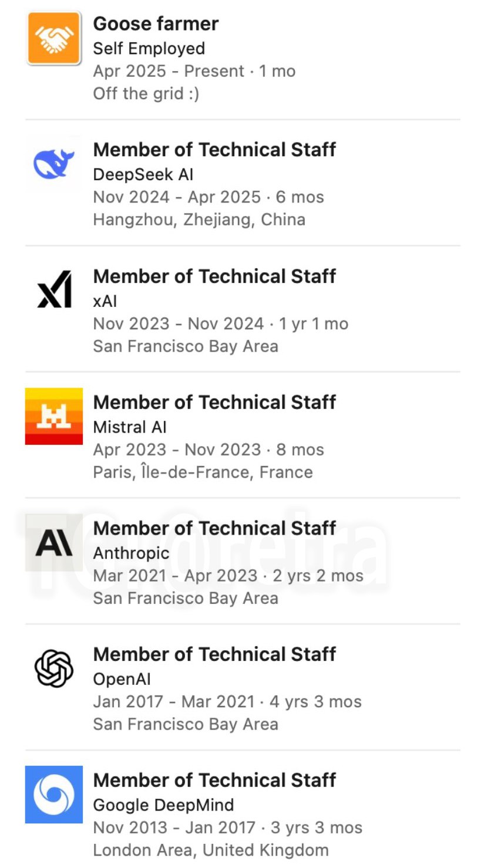The image size is (481, 868).
Task: Click the xAI company logo
Action: coord(54,289)
